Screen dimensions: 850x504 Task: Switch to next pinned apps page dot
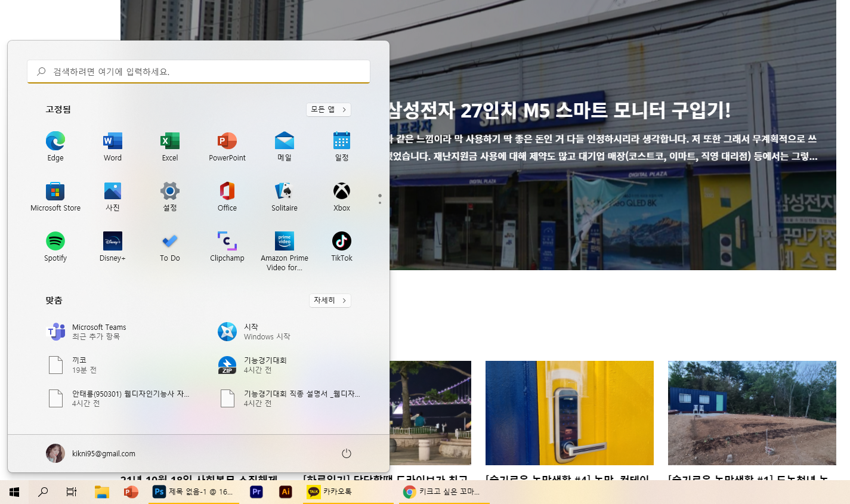click(x=380, y=203)
